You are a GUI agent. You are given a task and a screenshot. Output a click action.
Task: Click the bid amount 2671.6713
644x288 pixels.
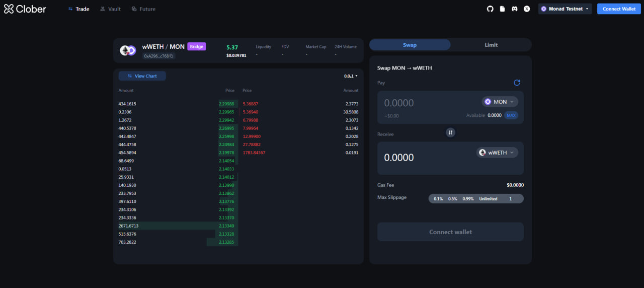click(x=128, y=226)
